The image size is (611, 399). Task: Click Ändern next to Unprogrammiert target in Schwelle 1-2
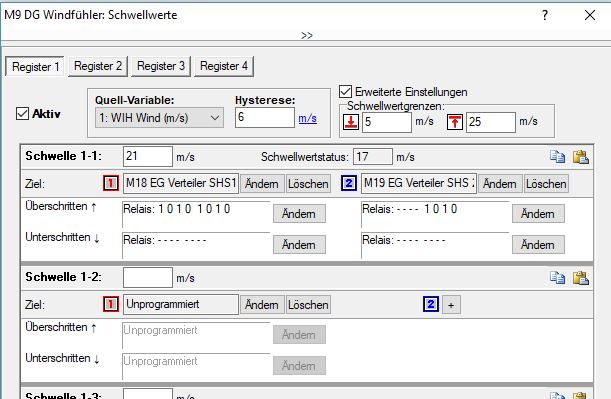pos(261,305)
